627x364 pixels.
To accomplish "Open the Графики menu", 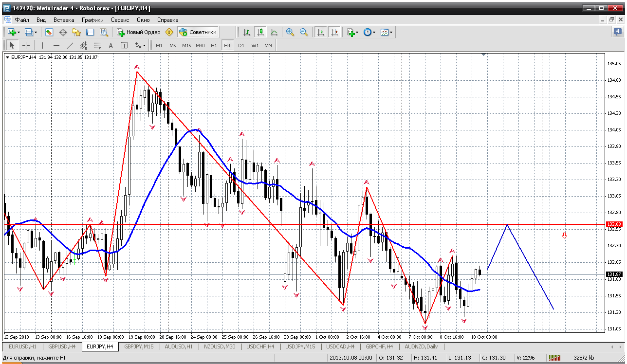I will 92,20.
